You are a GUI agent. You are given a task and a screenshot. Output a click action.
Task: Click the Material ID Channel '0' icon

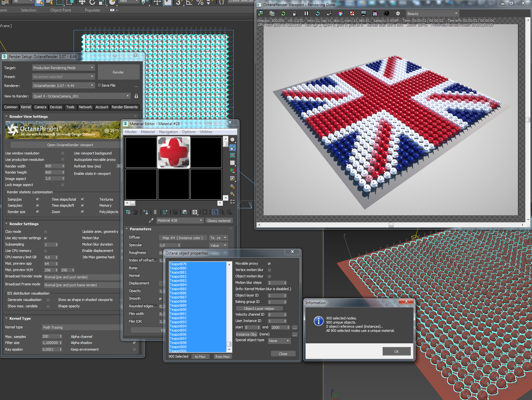pyautogui.click(x=195, y=212)
